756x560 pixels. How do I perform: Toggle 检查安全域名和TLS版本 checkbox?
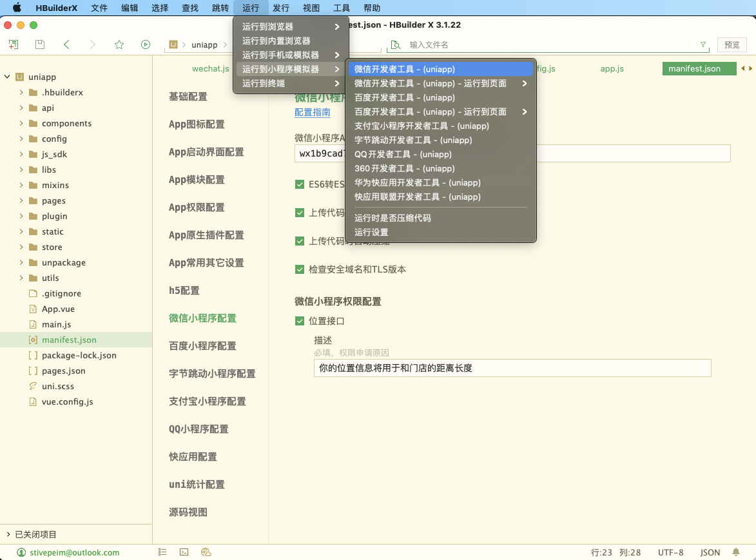(300, 269)
